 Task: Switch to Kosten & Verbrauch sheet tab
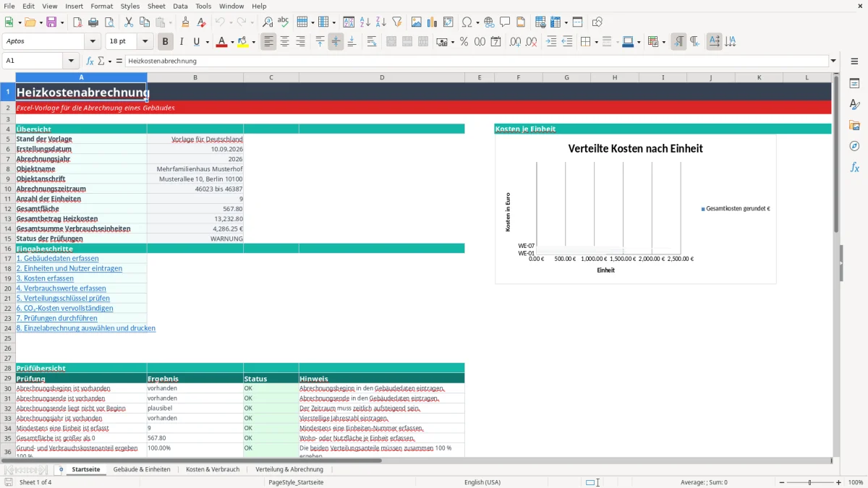213,469
